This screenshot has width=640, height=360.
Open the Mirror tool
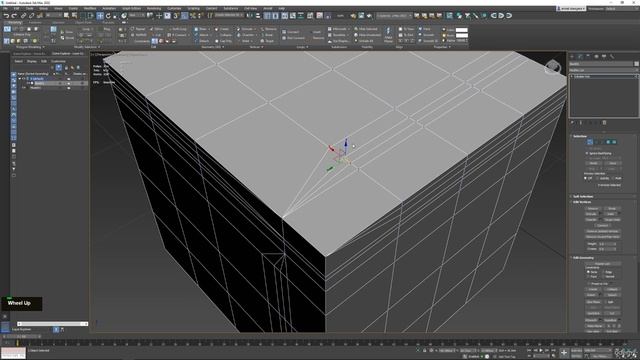[x=250, y=16]
